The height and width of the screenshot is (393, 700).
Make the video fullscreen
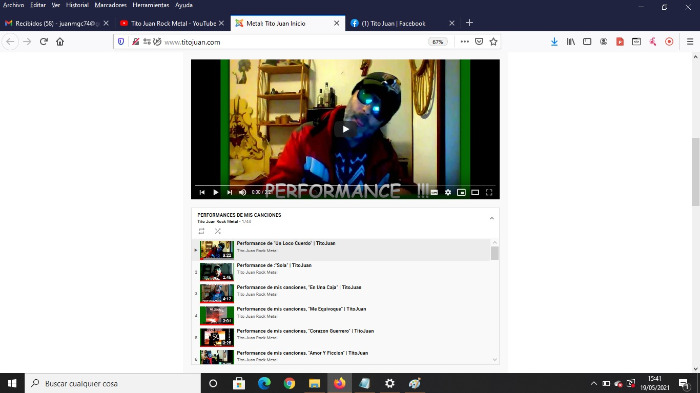[x=489, y=192]
